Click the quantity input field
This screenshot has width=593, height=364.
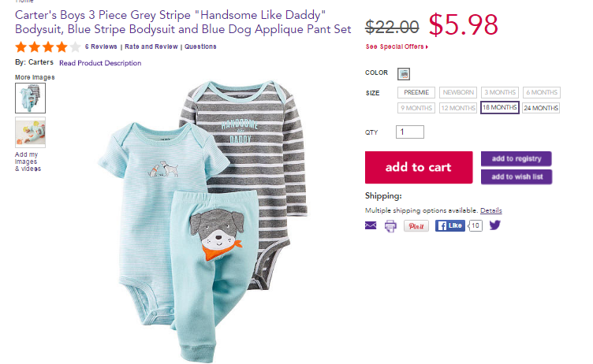tap(410, 132)
